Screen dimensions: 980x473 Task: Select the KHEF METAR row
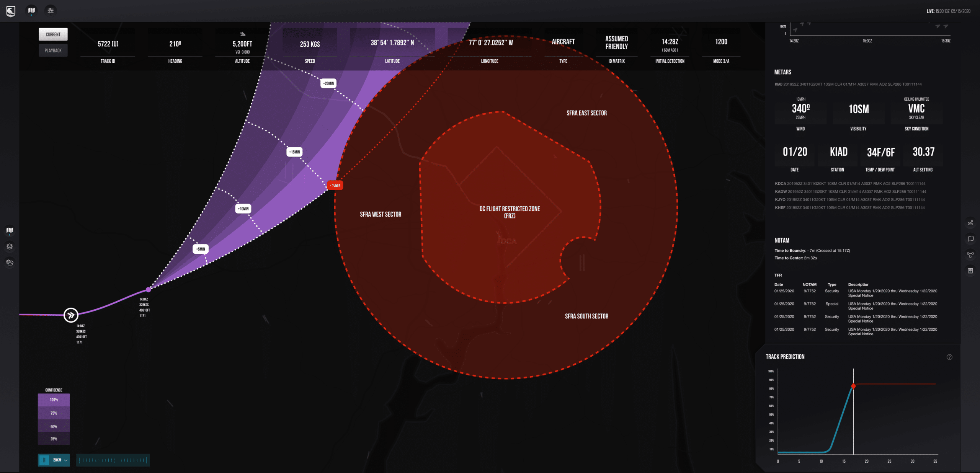coord(849,208)
